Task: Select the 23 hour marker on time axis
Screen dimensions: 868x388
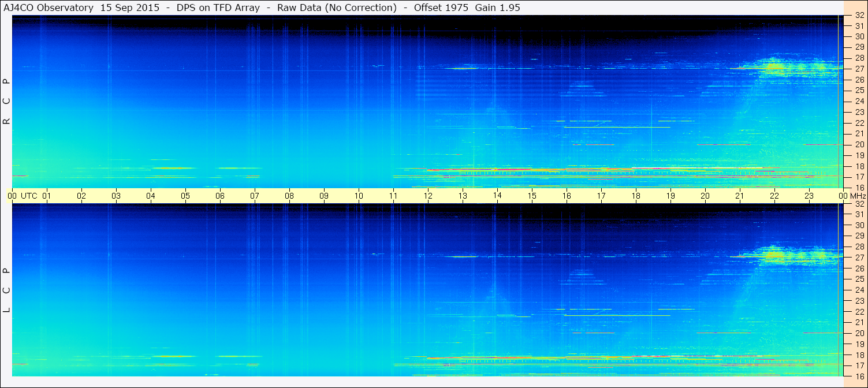Action: (x=809, y=196)
